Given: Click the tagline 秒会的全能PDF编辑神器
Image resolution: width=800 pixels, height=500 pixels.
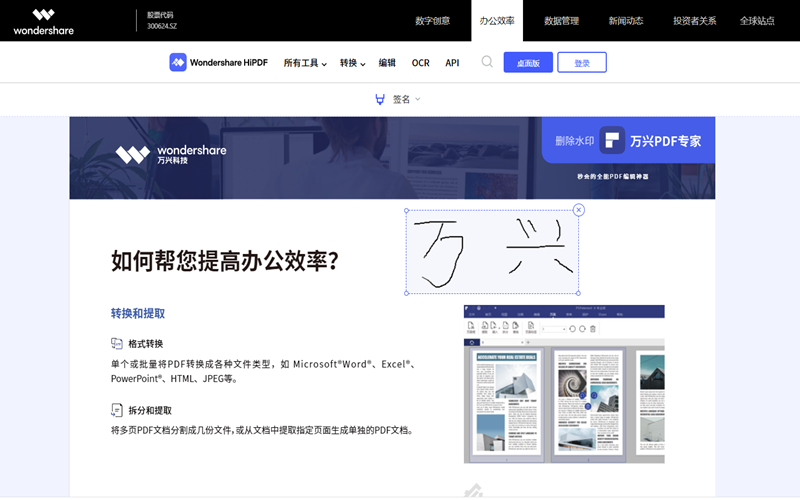Looking at the screenshot, I should pyautogui.click(x=613, y=177).
